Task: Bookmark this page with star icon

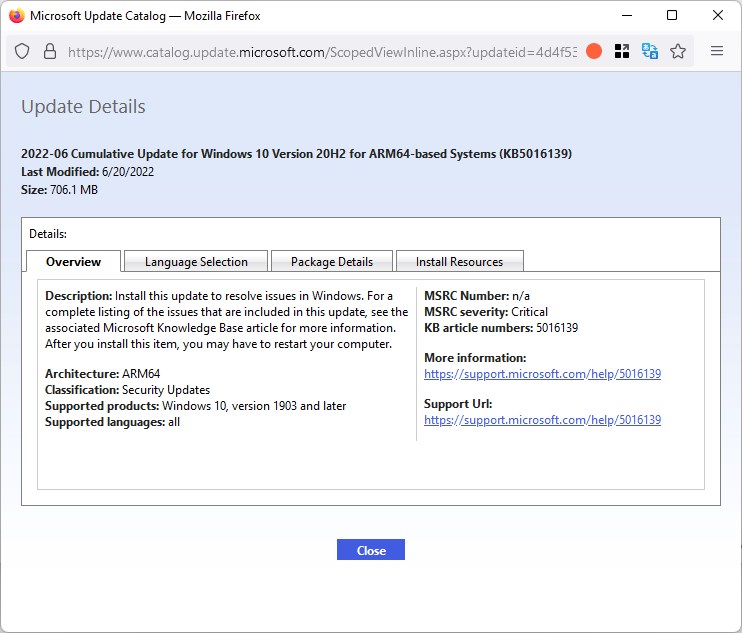Action: tap(678, 51)
